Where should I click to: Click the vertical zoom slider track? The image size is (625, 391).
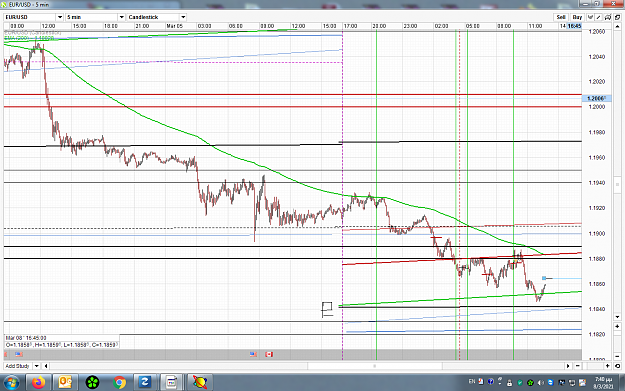pos(617,341)
